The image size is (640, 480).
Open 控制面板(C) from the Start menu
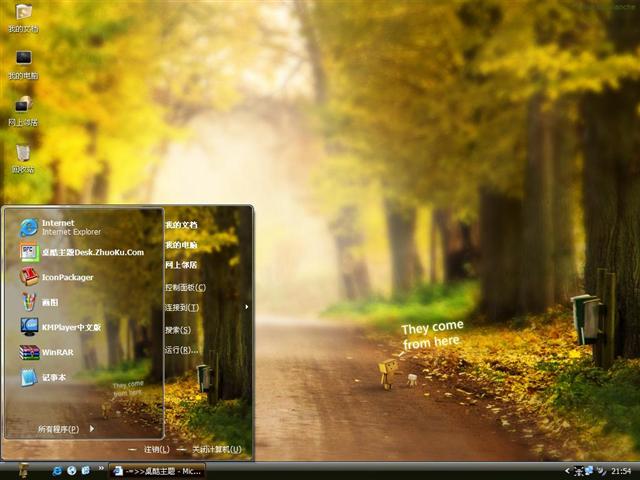coord(185,287)
